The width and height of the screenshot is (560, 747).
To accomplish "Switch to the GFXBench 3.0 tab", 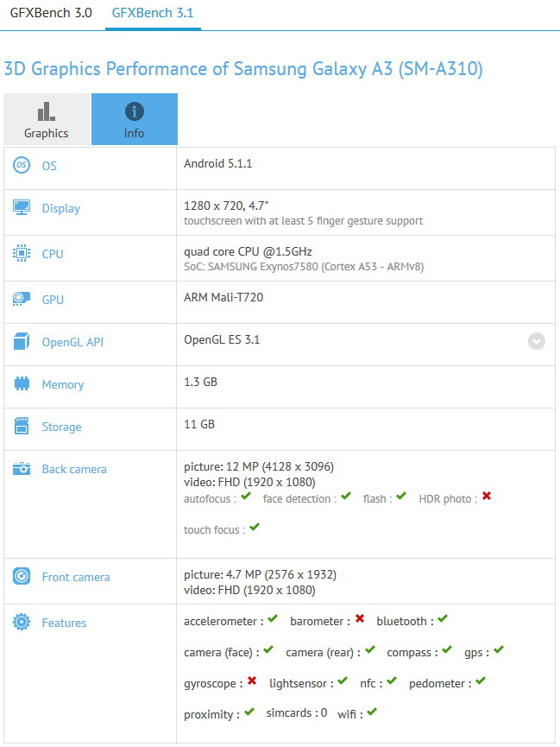I will pyautogui.click(x=51, y=13).
